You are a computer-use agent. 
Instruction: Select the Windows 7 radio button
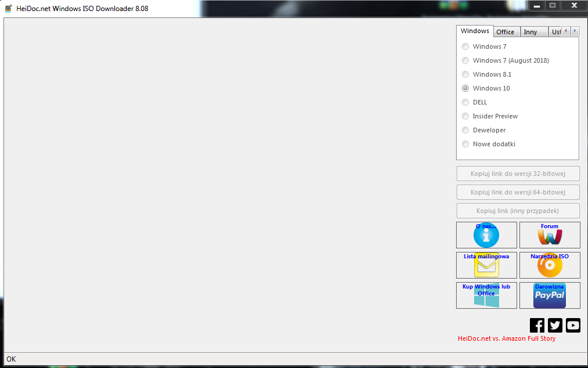pyautogui.click(x=465, y=46)
